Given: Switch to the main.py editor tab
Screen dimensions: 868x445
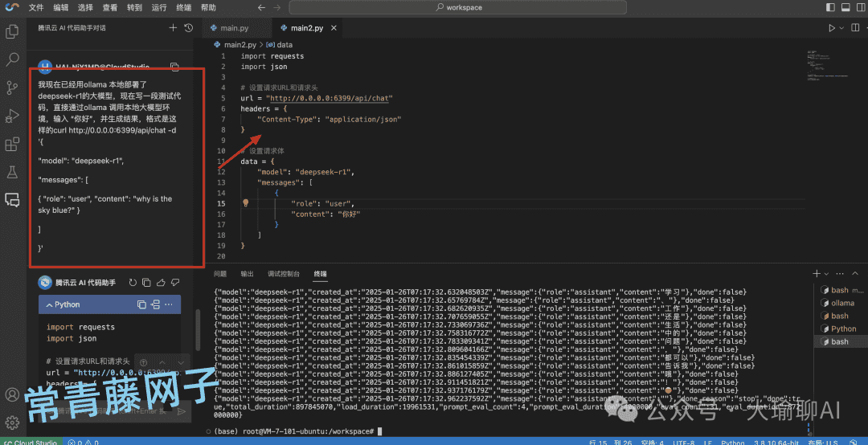Looking at the screenshot, I should tap(235, 27).
